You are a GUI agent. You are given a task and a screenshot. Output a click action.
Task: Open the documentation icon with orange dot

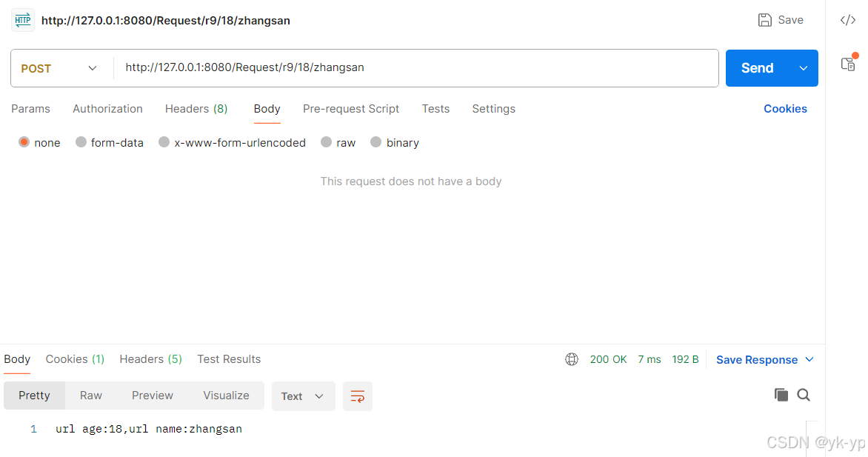coord(849,63)
